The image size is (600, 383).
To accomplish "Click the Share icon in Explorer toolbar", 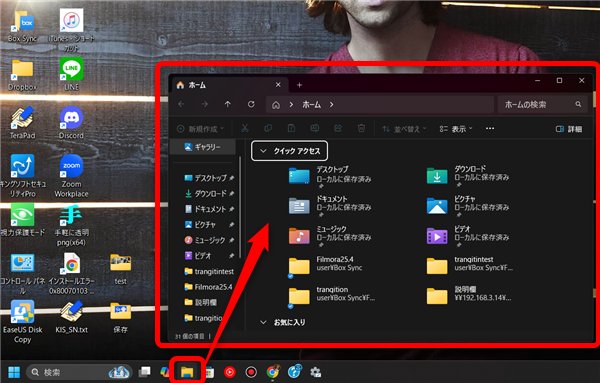I will 338,129.
